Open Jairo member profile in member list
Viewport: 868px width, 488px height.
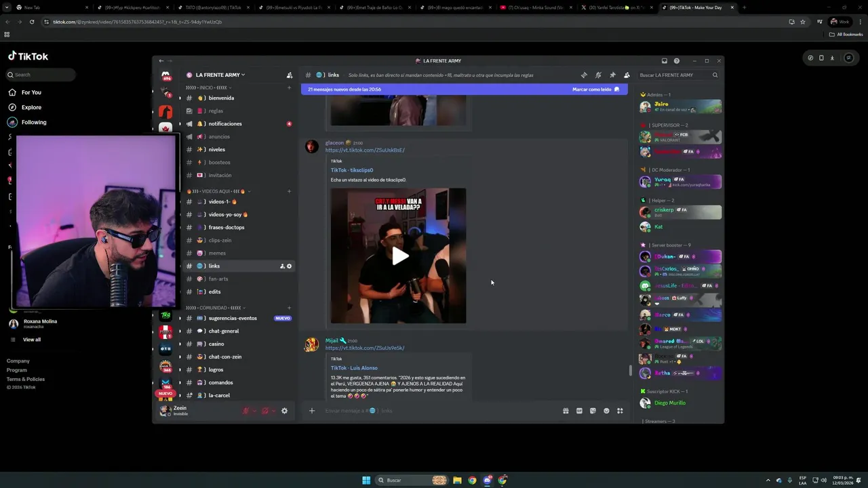click(x=680, y=106)
